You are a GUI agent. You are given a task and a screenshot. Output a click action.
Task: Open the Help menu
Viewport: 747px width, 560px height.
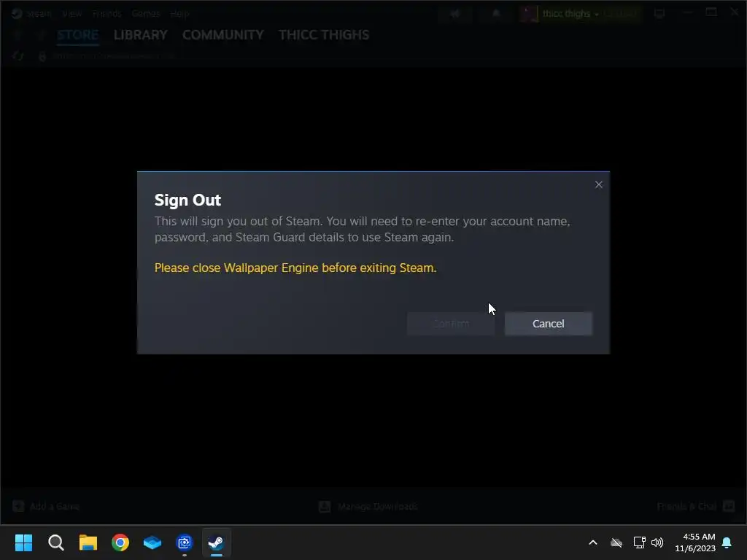(179, 13)
